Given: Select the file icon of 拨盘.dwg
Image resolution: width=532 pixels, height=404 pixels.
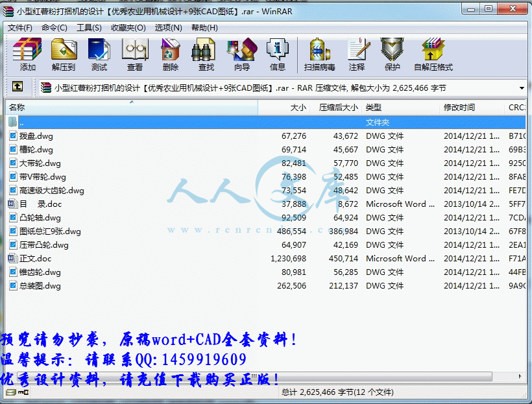Looking at the screenshot, I should (x=13, y=136).
